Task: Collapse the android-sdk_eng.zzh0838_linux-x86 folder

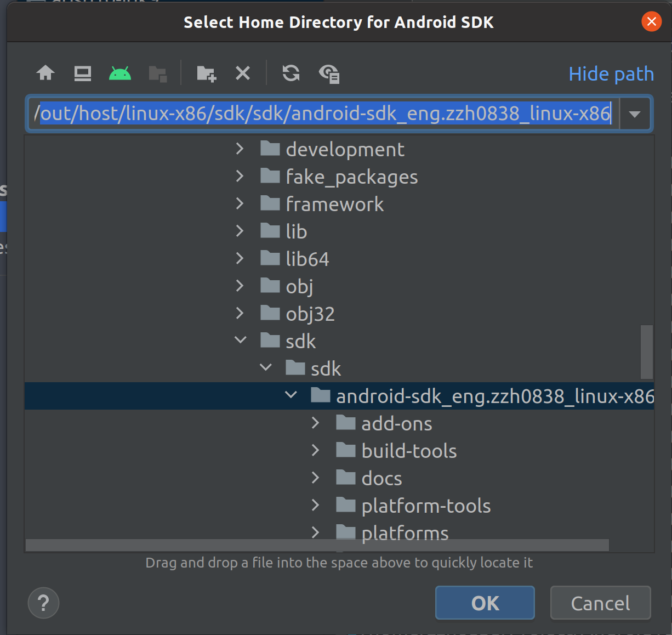Action: pos(291,395)
